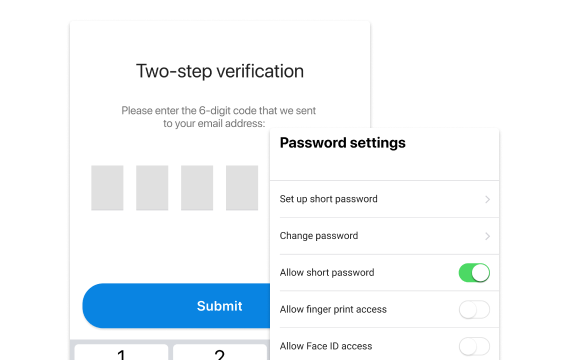This screenshot has height=360, width=570.
Task: Click the 6-digit code instruction text
Action: click(x=218, y=117)
